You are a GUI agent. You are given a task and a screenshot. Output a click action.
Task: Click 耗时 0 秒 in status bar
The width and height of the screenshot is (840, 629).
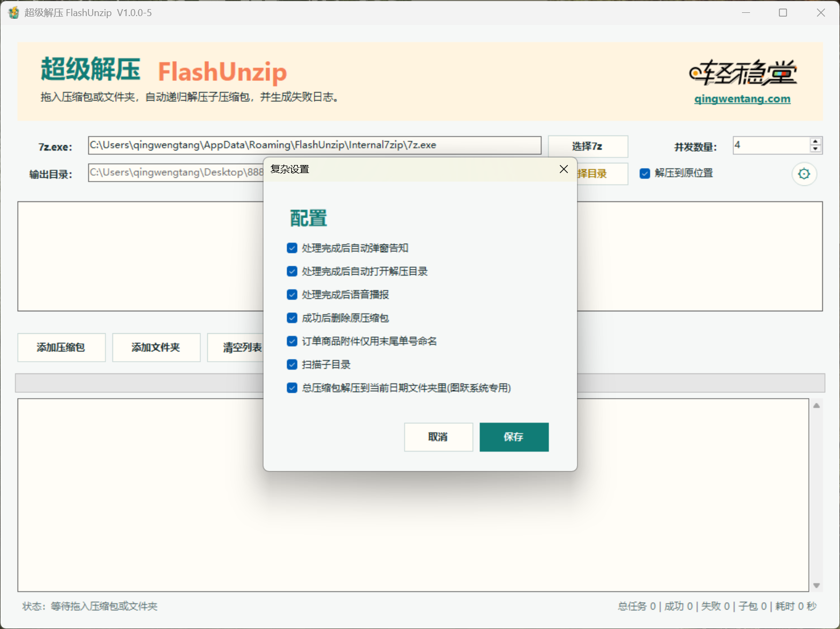[796, 606]
